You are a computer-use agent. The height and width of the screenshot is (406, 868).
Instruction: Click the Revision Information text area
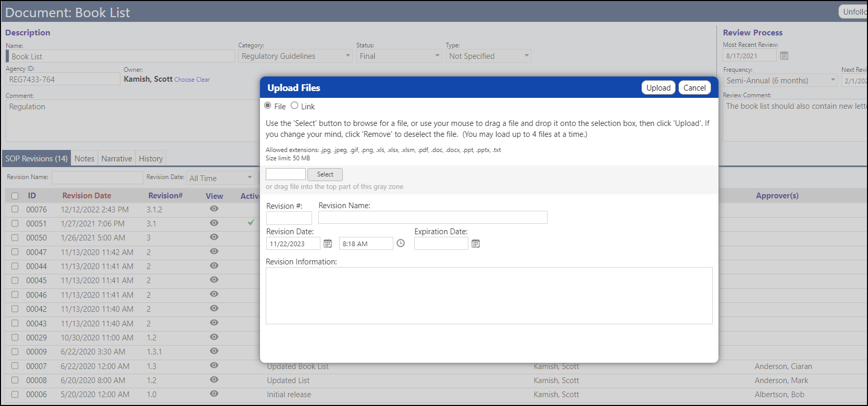coord(489,296)
